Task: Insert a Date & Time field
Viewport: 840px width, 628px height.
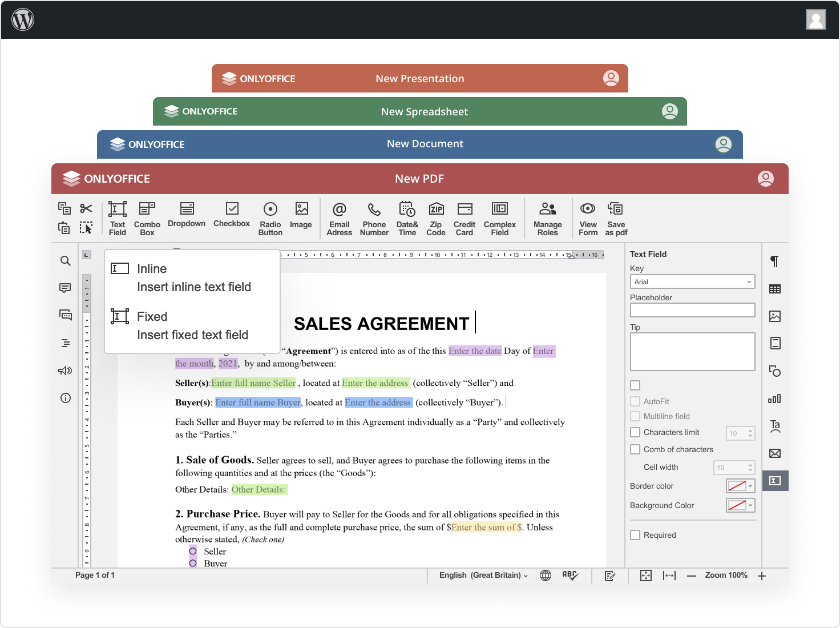Action: pos(407,218)
